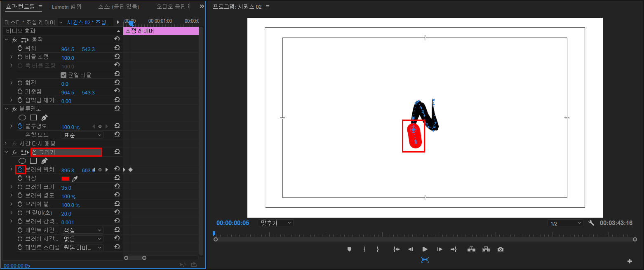Add a marker in the Program monitor
The width and height of the screenshot is (644, 270).
349,249
